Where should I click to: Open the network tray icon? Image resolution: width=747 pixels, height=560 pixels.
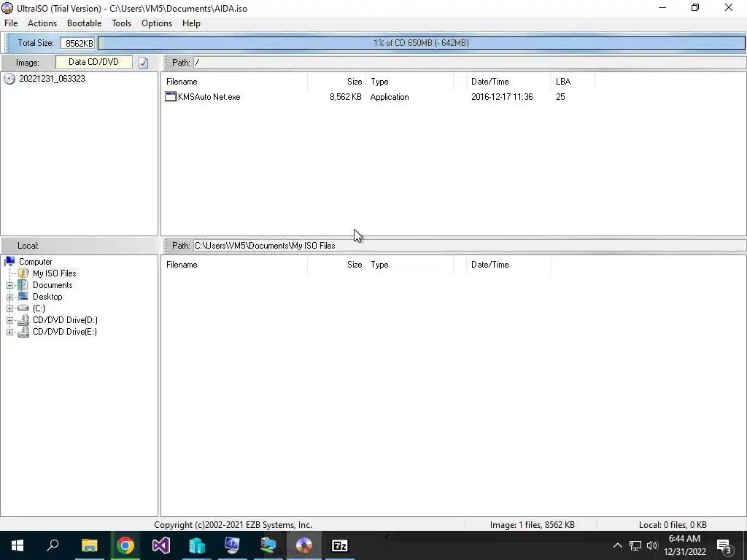[635, 545]
